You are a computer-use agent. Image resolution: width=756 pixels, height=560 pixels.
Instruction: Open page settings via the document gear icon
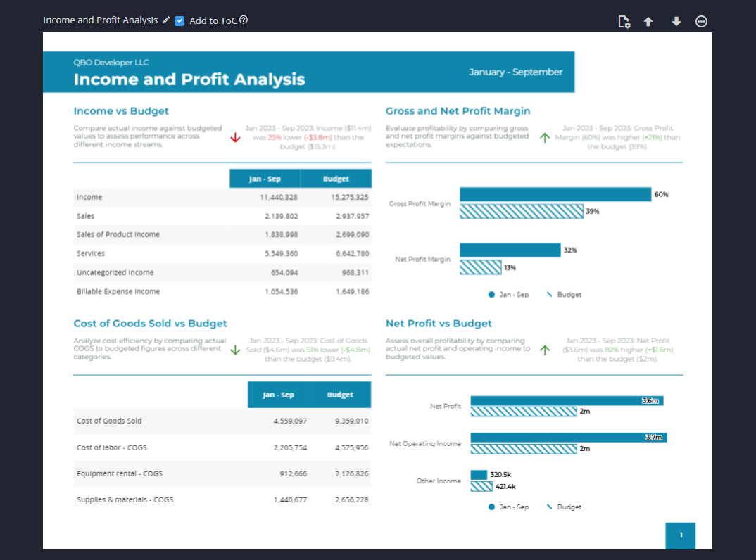click(624, 22)
